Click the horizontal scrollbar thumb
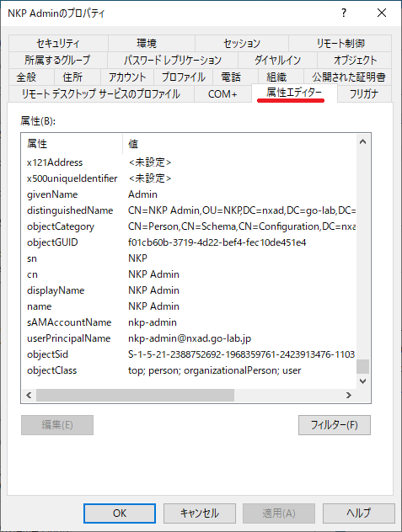Viewport: 402px width, 532px height. [x=135, y=396]
